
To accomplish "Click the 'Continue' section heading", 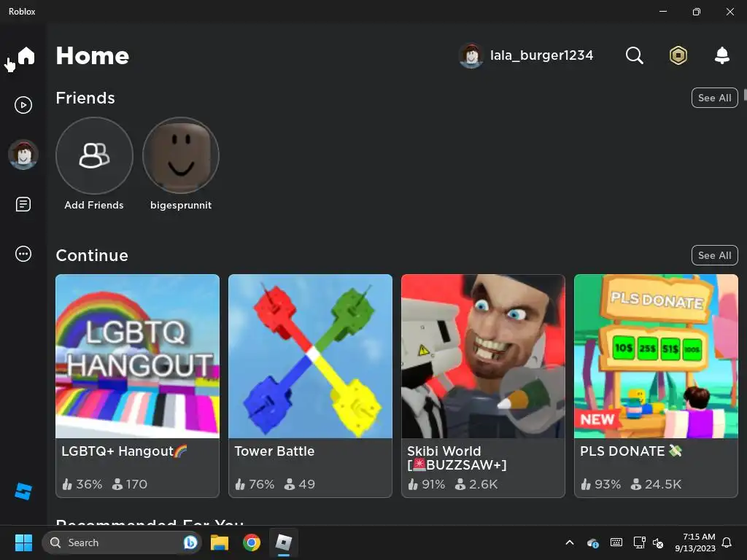I will [92, 256].
